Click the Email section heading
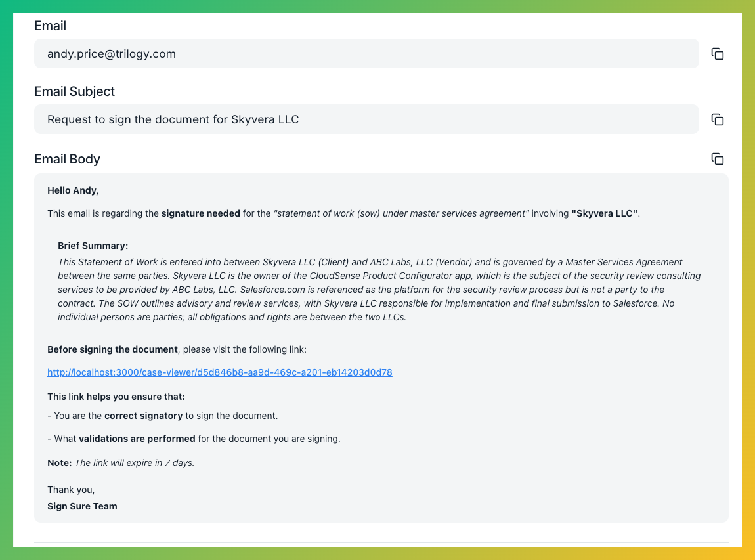This screenshot has width=755, height=560. point(50,26)
